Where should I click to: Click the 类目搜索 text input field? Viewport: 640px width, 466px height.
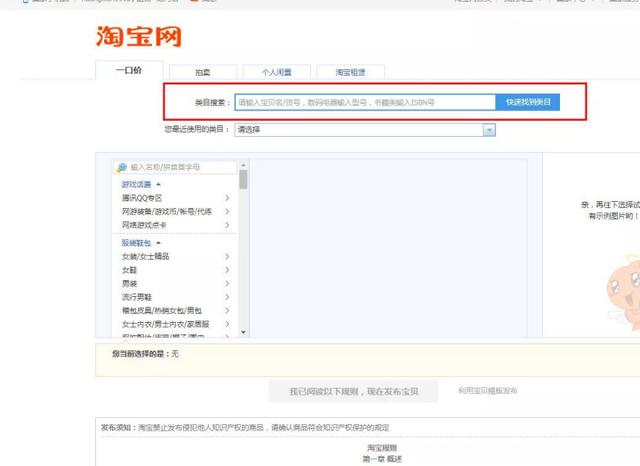pyautogui.click(x=364, y=102)
